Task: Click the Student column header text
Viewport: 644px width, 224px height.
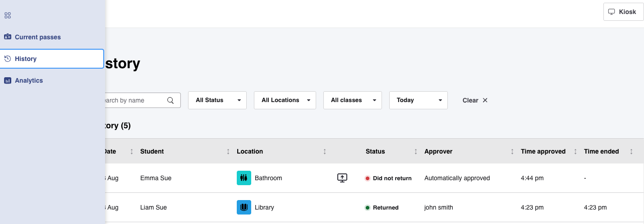Action: point(152,151)
